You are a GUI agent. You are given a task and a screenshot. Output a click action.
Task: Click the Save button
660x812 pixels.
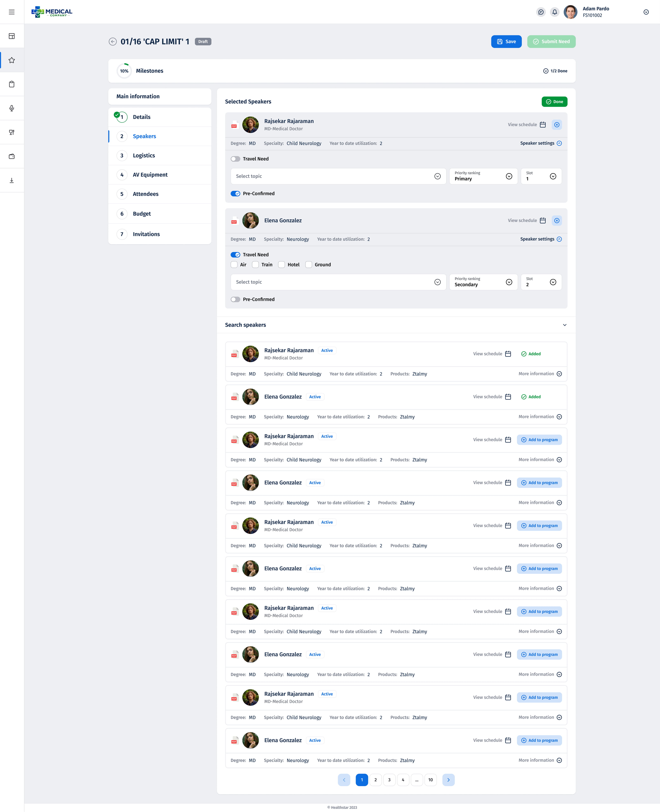(x=506, y=42)
